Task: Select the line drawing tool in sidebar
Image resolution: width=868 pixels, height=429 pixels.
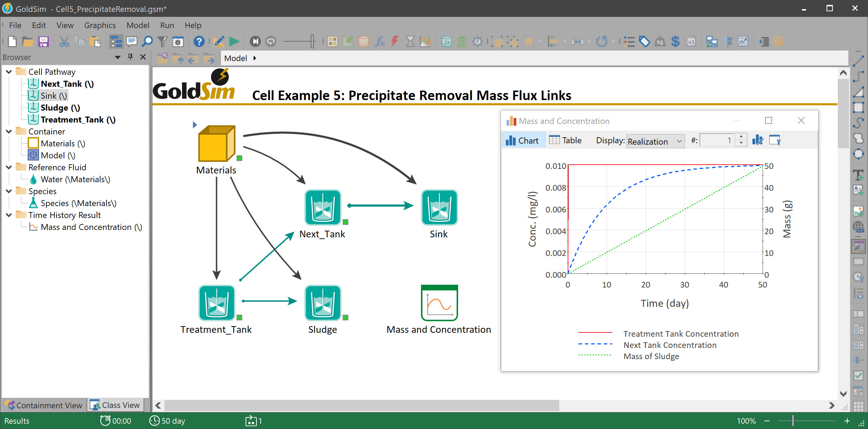Action: [859, 61]
